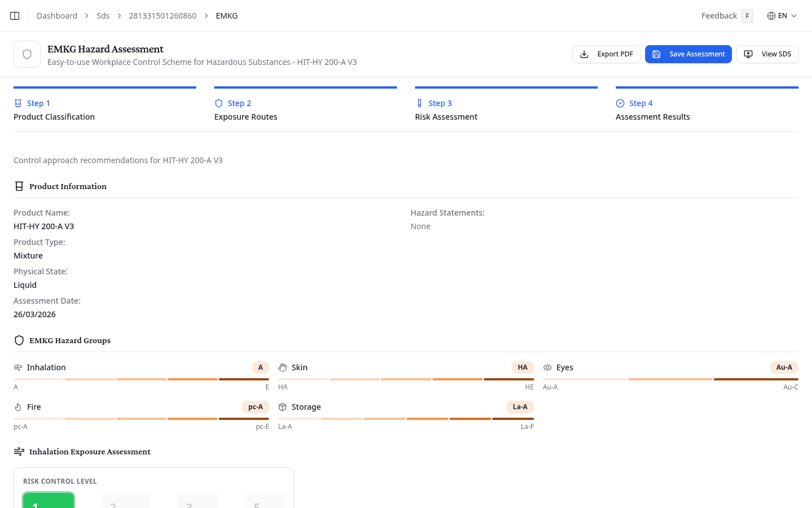This screenshot has width=812, height=508.
Task: Click the Eyes eye icon
Action: [548, 367]
